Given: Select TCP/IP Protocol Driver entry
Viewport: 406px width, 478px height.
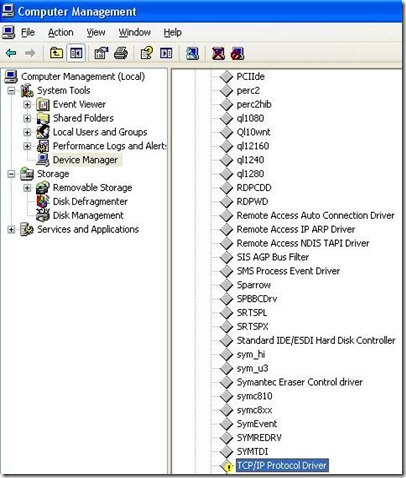Looking at the screenshot, I should point(282,466).
